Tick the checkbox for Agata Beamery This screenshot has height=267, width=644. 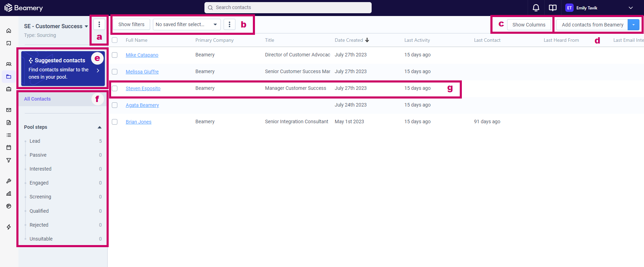point(115,105)
